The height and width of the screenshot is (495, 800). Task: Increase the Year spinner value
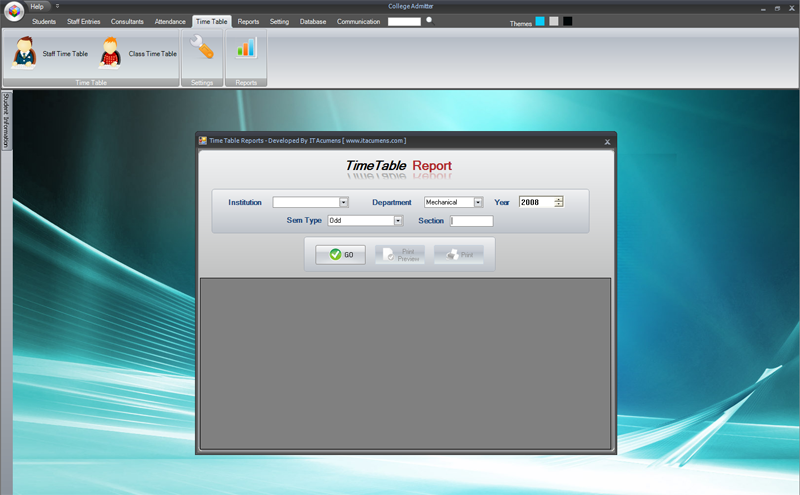tap(559, 199)
